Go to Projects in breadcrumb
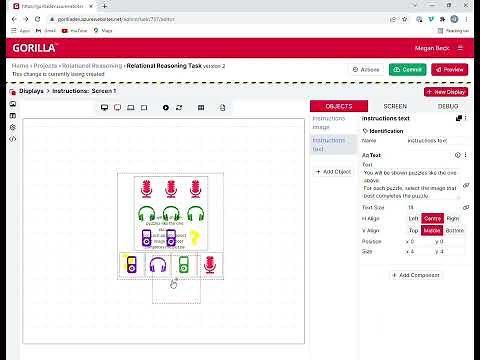The height and width of the screenshot is (360, 480). (45, 66)
